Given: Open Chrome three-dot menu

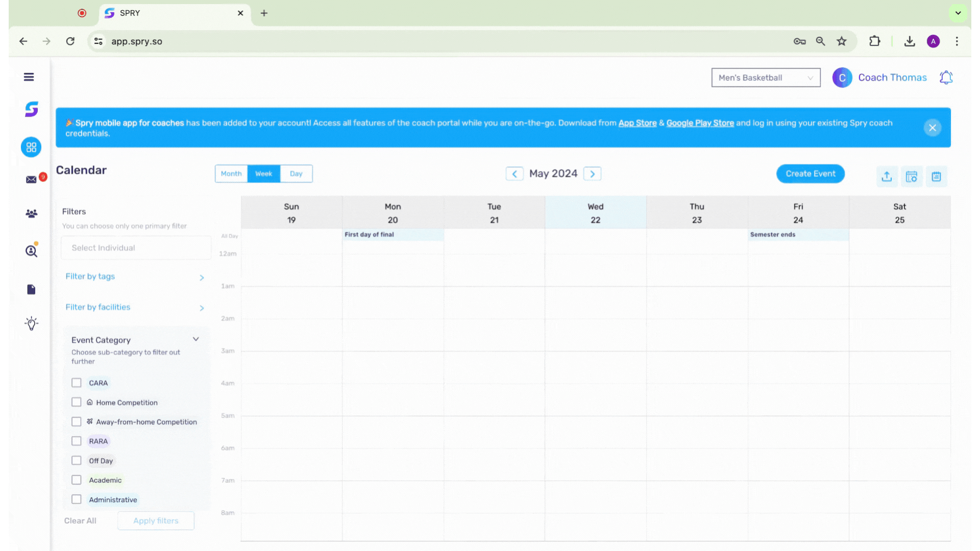Looking at the screenshot, I should pos(957,41).
